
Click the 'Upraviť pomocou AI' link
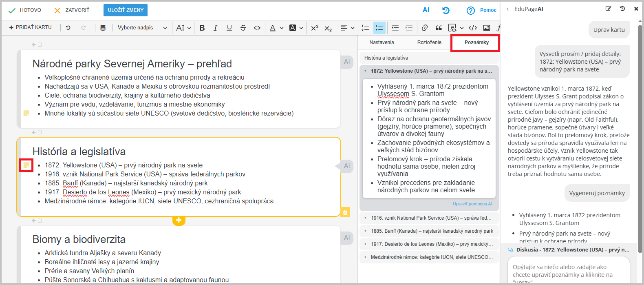(472, 204)
